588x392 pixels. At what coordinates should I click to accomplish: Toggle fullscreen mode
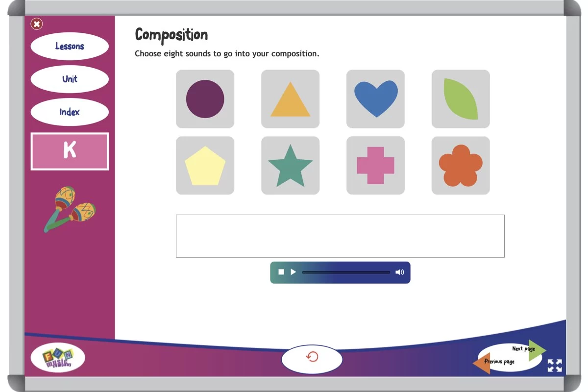555,366
